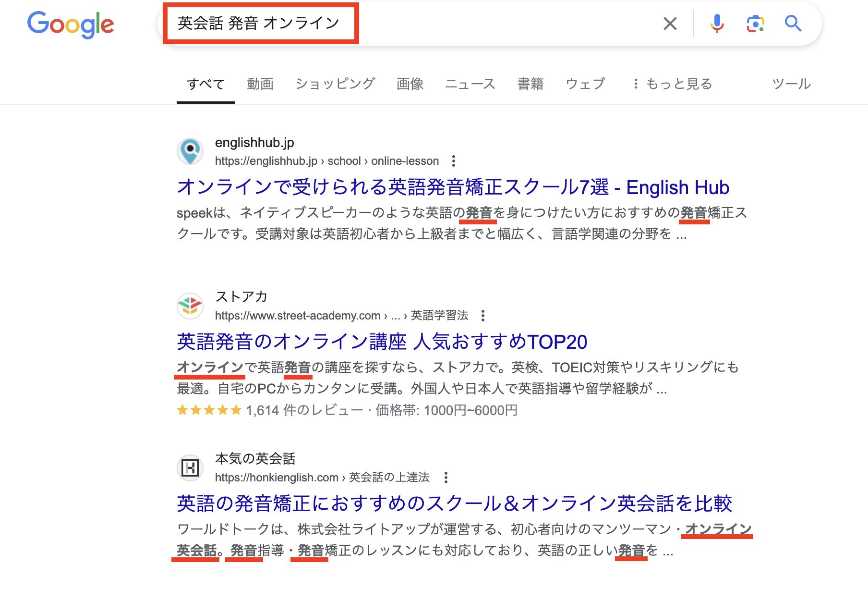Switch to the ウェブ tab
This screenshot has width=868, height=589.
pyautogui.click(x=585, y=84)
